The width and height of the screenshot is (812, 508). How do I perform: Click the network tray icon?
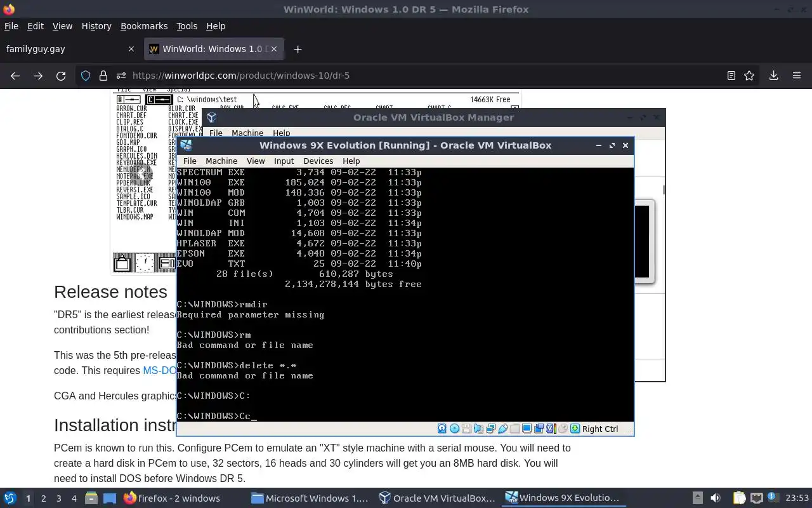756,498
